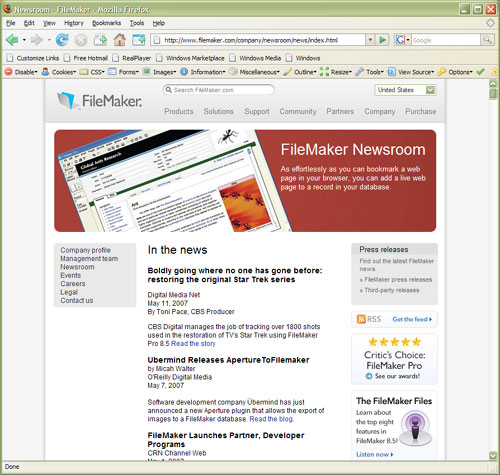500x475 pixels.
Task: Click the vertical scrollbar down arrow
Action: pyautogui.click(x=493, y=455)
